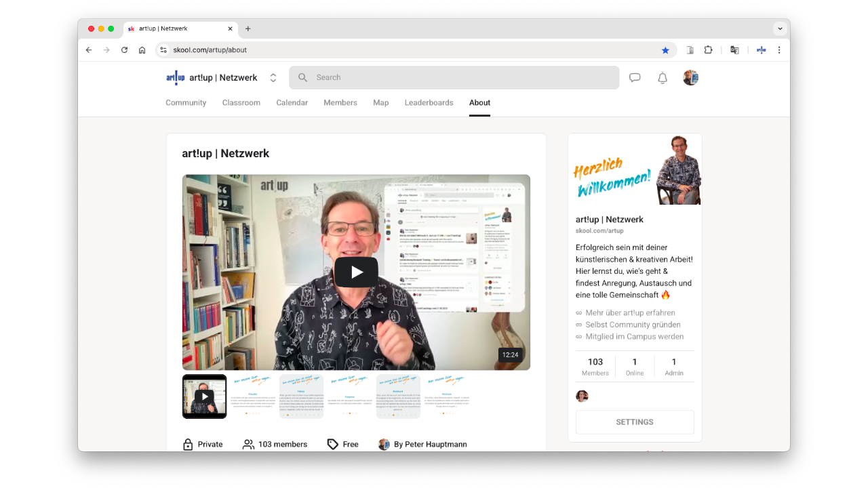Open the Dagmar testimonial thumbnail

tap(350, 396)
